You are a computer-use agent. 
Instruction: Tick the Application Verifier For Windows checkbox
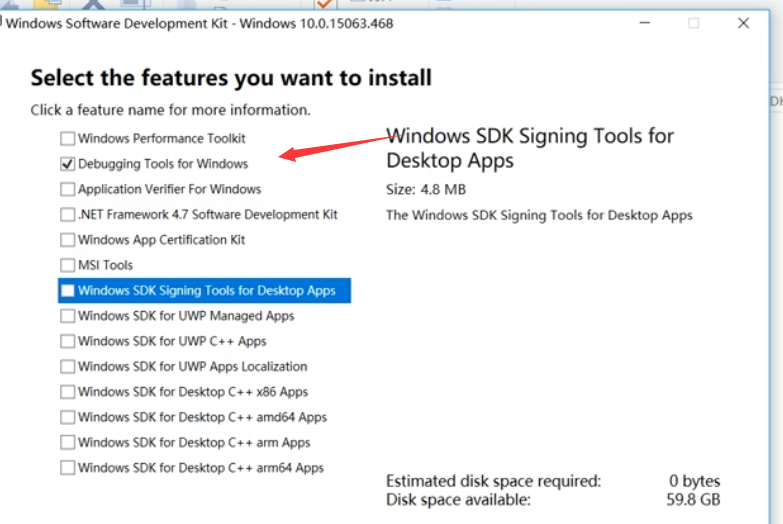pyautogui.click(x=67, y=189)
